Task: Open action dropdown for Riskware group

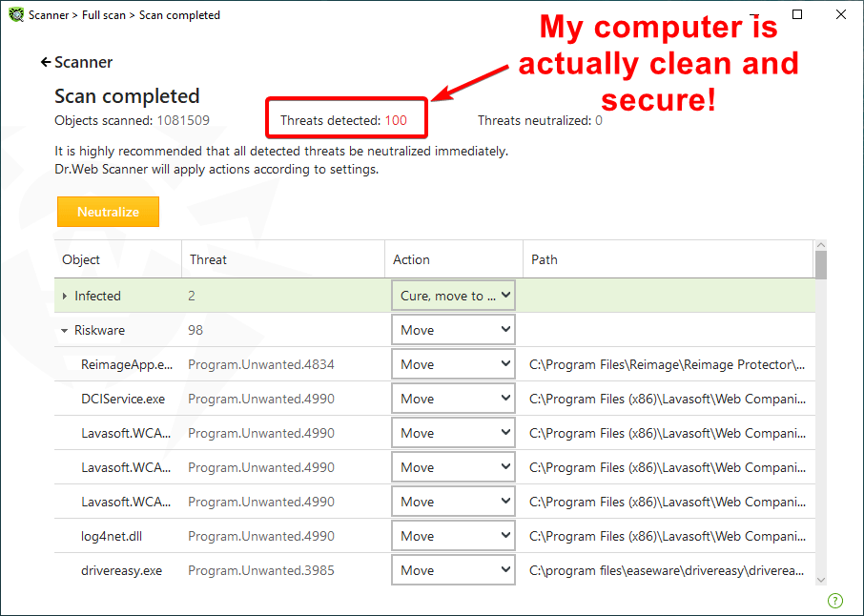Action: click(454, 330)
